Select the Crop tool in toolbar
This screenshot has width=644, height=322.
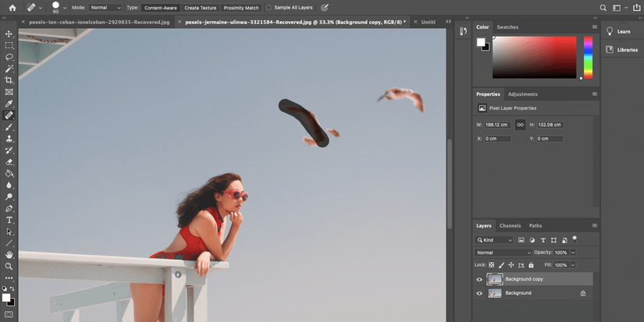tap(9, 80)
